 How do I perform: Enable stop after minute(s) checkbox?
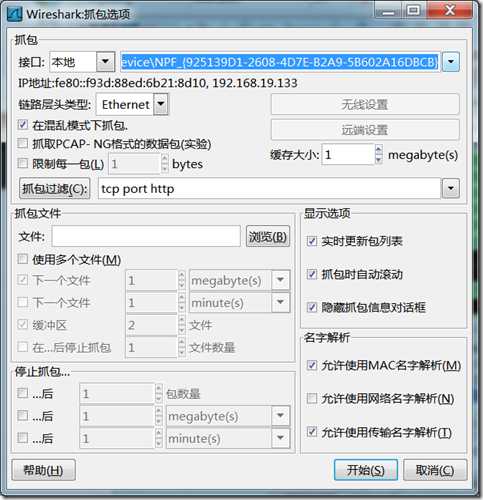point(23,438)
